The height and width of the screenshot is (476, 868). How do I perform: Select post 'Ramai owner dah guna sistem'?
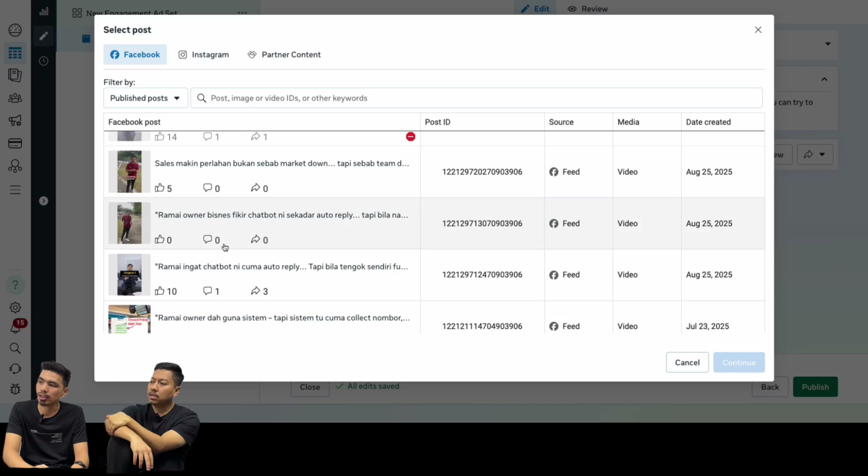(434, 318)
